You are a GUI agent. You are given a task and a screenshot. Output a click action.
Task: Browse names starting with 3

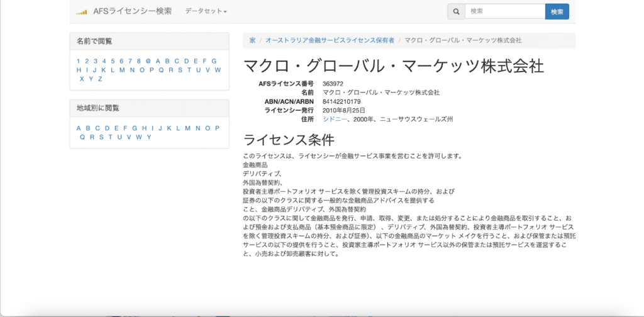[x=96, y=61]
